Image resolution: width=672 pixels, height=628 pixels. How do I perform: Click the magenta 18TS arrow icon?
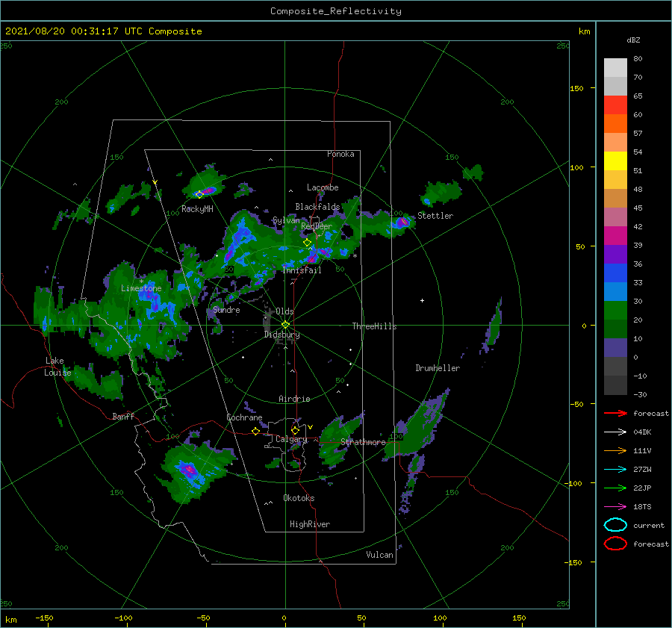pyautogui.click(x=615, y=507)
